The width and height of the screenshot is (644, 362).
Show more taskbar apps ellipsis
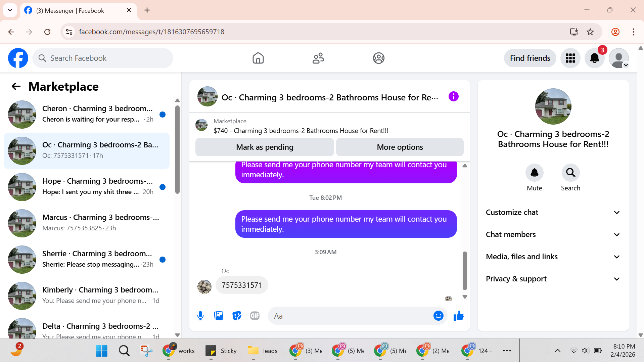coord(507,351)
